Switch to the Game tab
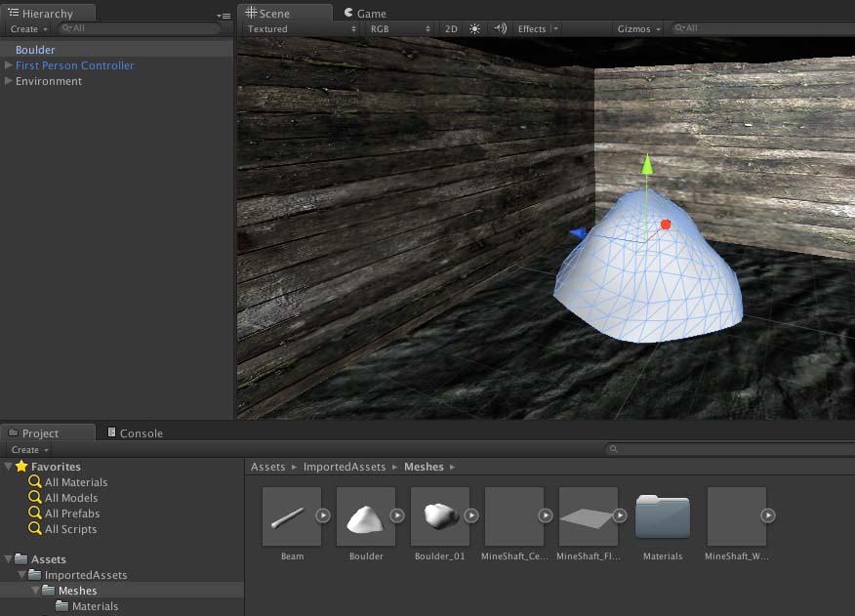Image resolution: width=855 pixels, height=616 pixels. [365, 13]
